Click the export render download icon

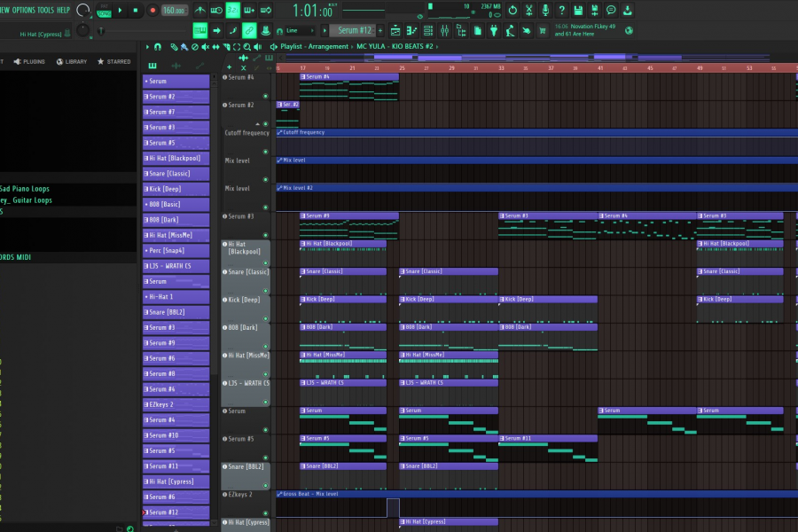click(x=628, y=10)
